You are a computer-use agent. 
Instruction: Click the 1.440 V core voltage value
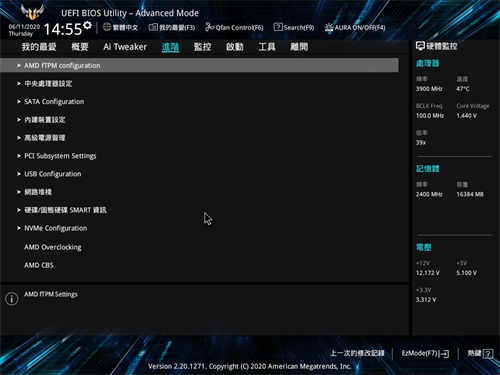click(x=466, y=116)
